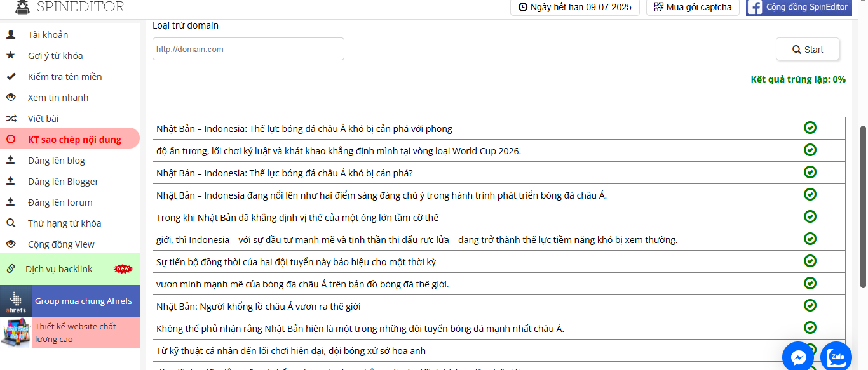
Task: Click QR code icon on captcha button
Action: tap(659, 8)
